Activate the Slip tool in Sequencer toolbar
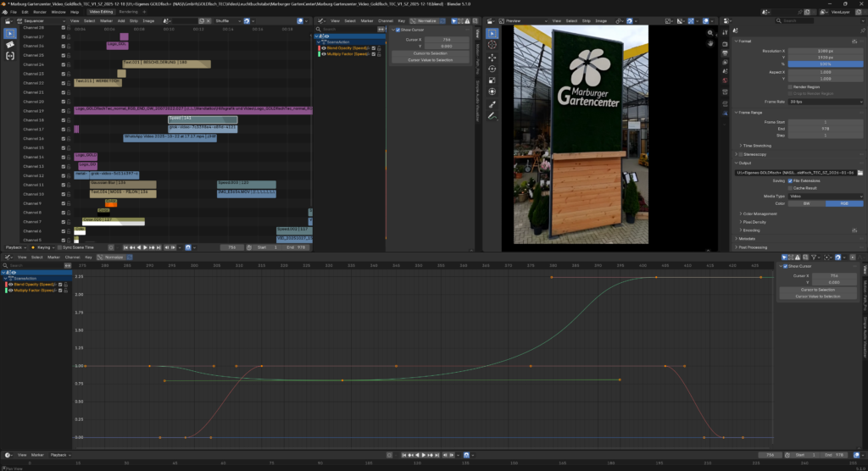The image size is (868, 471). 10,56
